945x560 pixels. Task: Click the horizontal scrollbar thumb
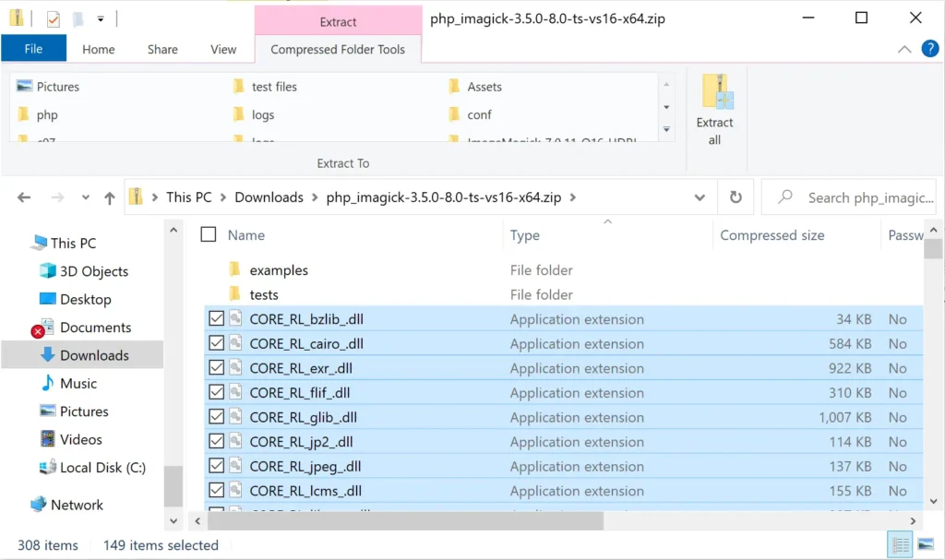406,521
